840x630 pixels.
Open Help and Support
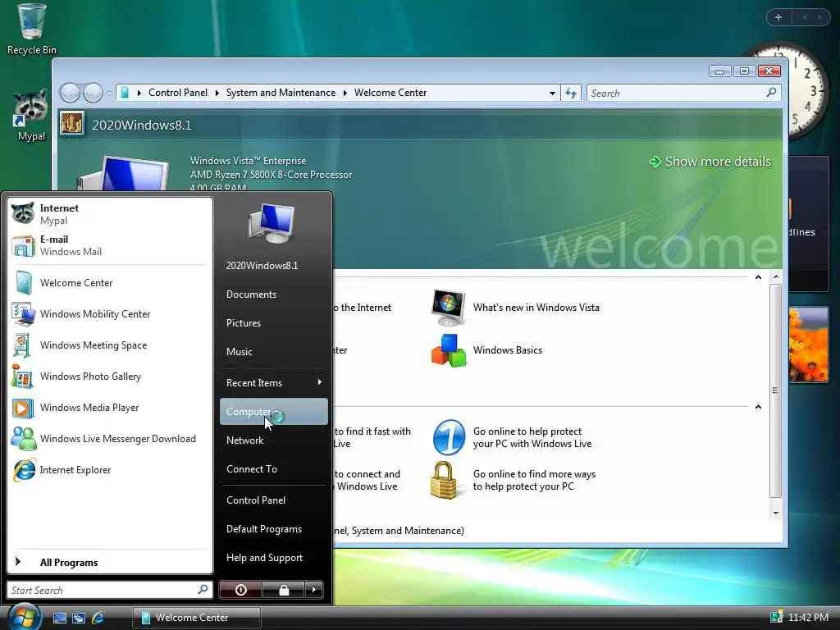pos(273,558)
